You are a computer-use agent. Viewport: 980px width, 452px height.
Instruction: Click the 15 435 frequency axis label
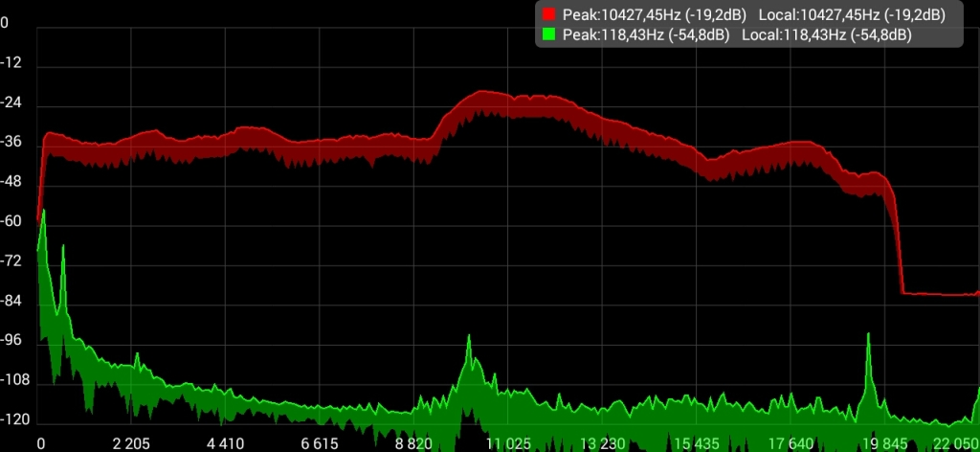pos(697,444)
